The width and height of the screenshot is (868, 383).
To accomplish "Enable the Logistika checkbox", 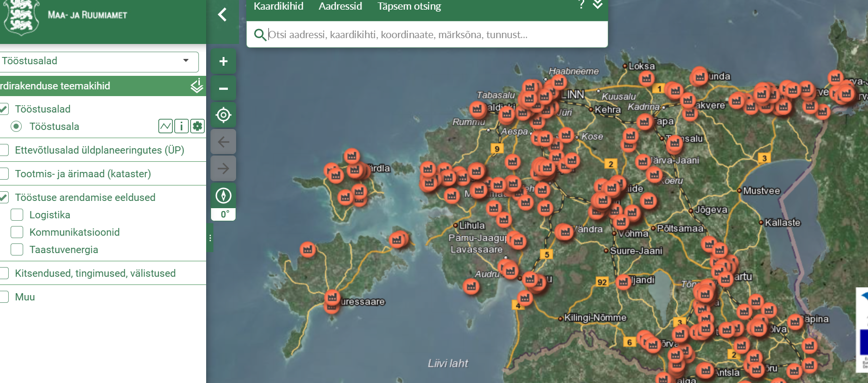I will (17, 215).
